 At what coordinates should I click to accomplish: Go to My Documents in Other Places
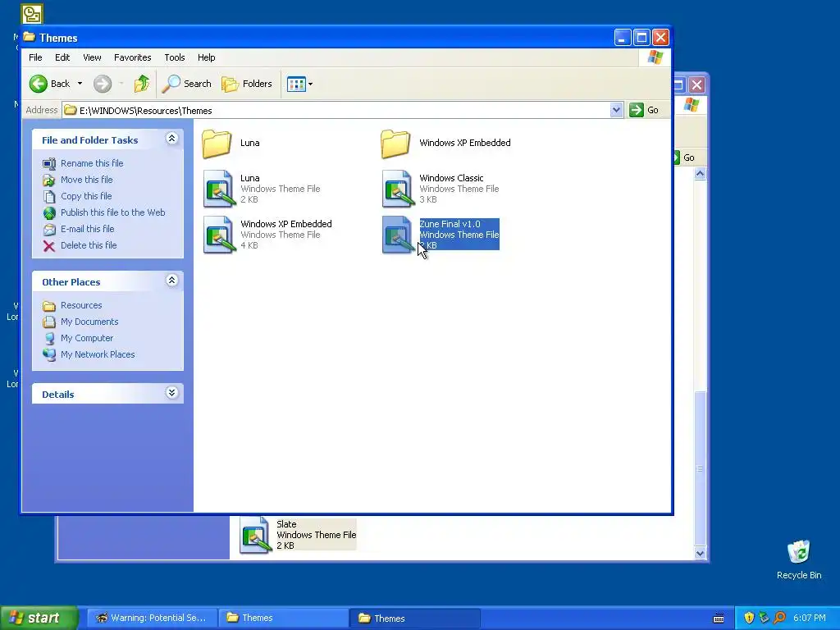coord(89,322)
